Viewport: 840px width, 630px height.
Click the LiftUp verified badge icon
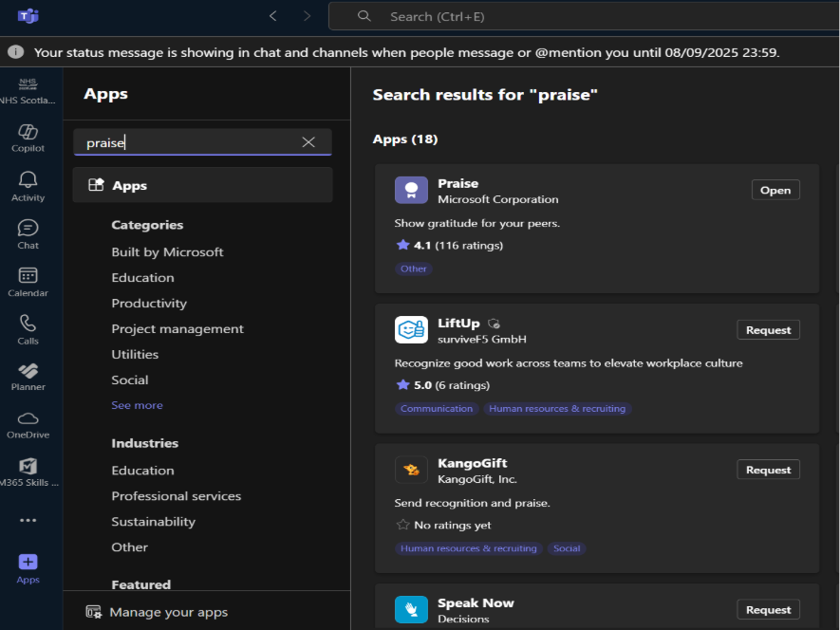(x=494, y=324)
